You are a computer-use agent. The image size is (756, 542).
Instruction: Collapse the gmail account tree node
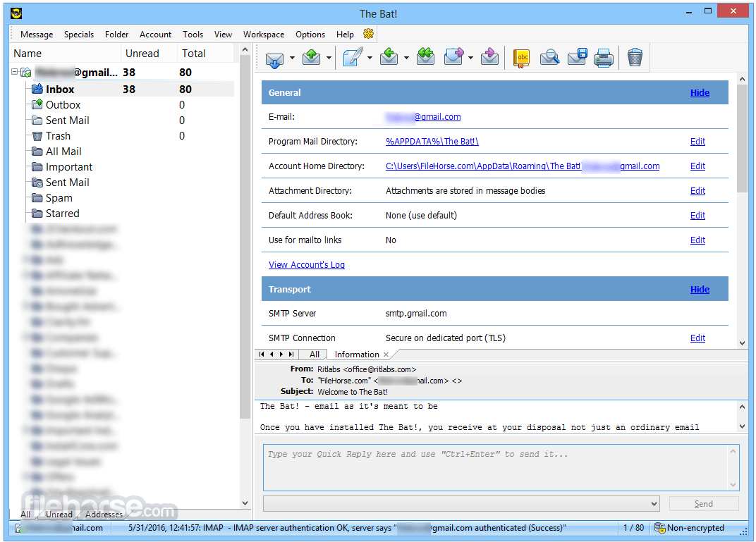click(x=15, y=72)
